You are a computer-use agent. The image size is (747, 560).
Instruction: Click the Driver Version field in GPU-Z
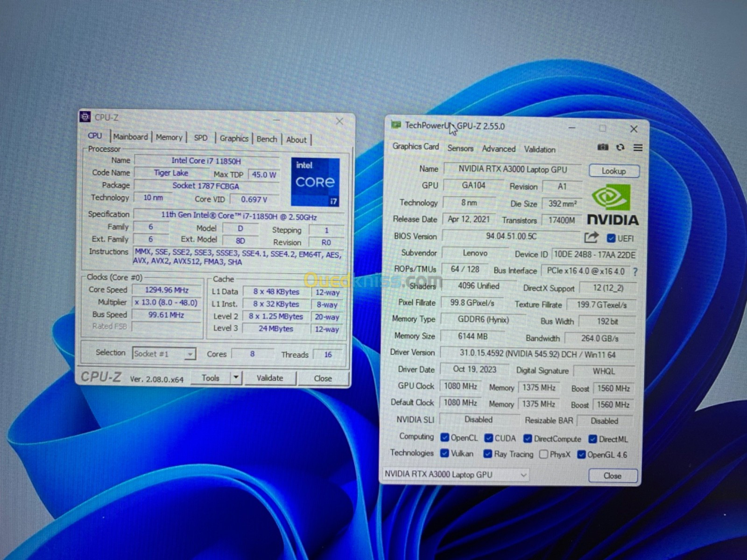[x=537, y=354]
